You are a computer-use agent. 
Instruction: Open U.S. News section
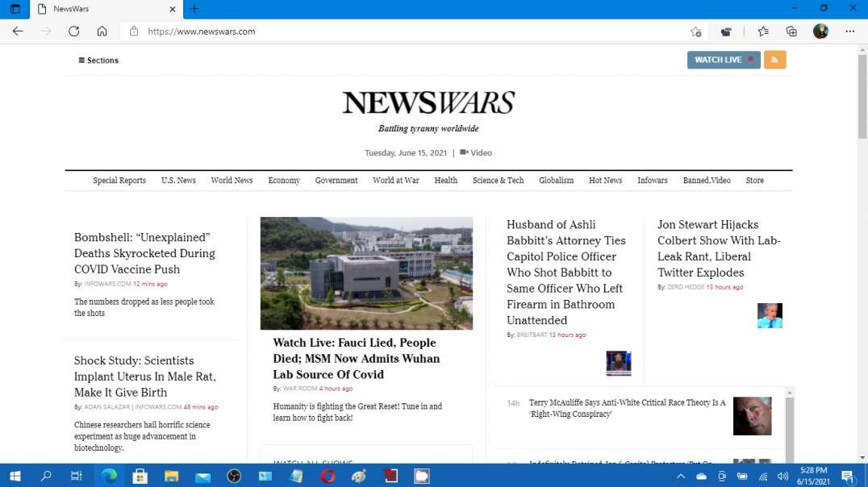coord(178,181)
